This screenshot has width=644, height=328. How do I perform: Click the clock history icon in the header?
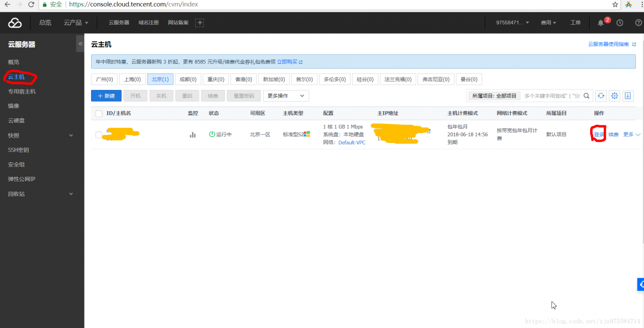tap(620, 23)
